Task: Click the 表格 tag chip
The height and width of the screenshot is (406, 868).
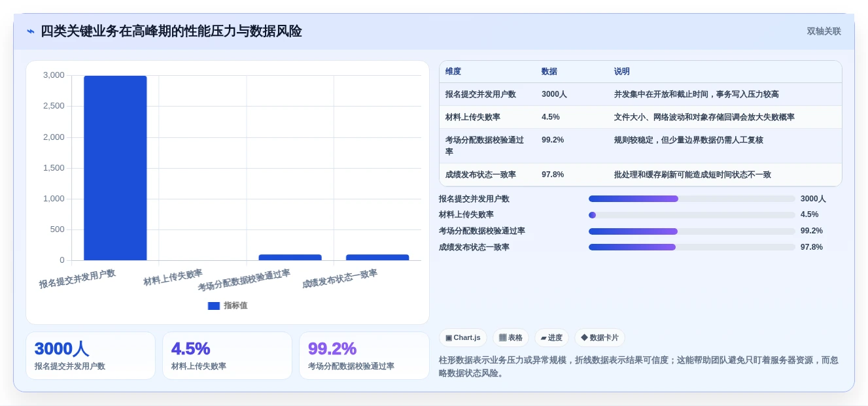Action: click(x=511, y=338)
